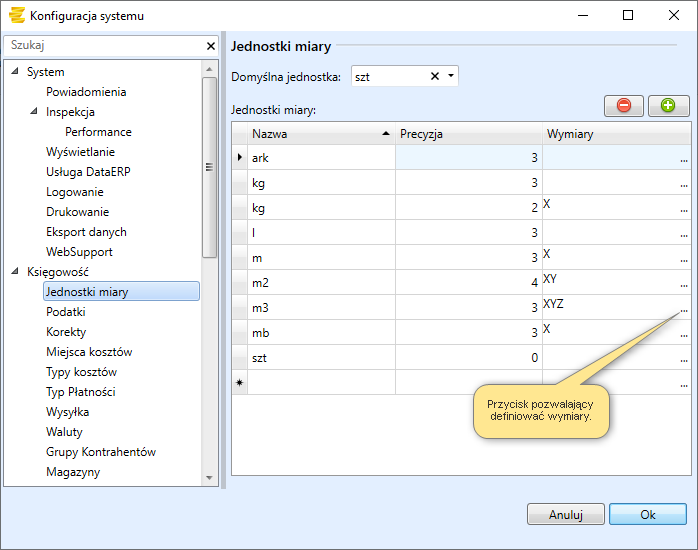The height and width of the screenshot is (550, 698).
Task: Click into the Szukaj search field
Action: coord(100,46)
